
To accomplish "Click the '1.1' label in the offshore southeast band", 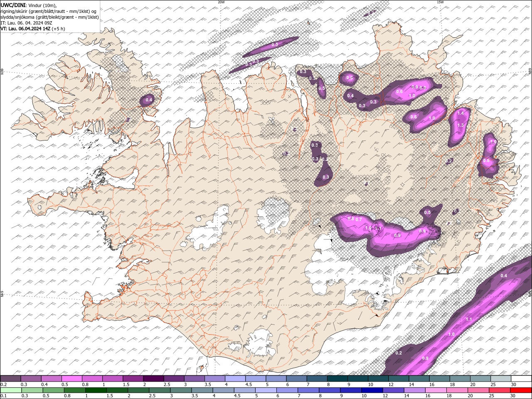I will pos(469,319).
